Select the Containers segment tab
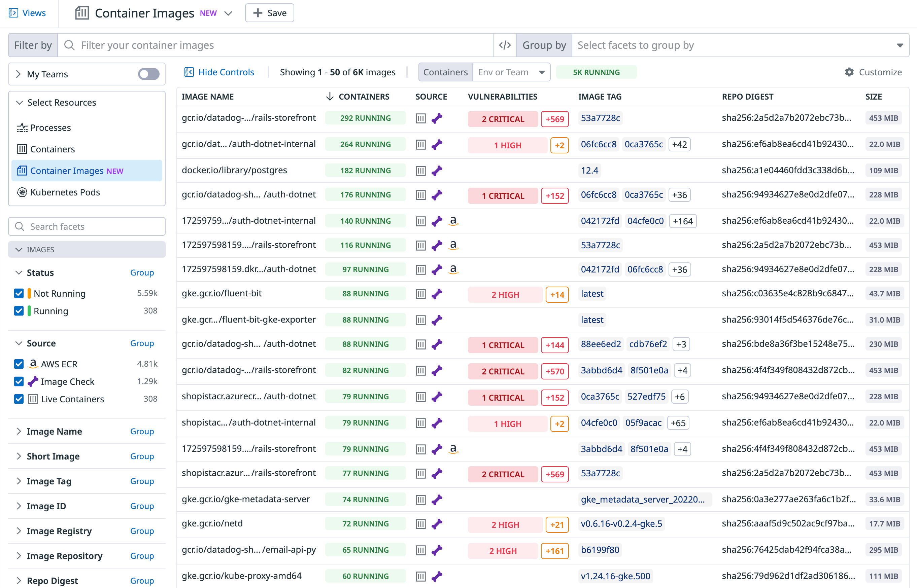Viewport: 917px width, 588px height. point(445,72)
